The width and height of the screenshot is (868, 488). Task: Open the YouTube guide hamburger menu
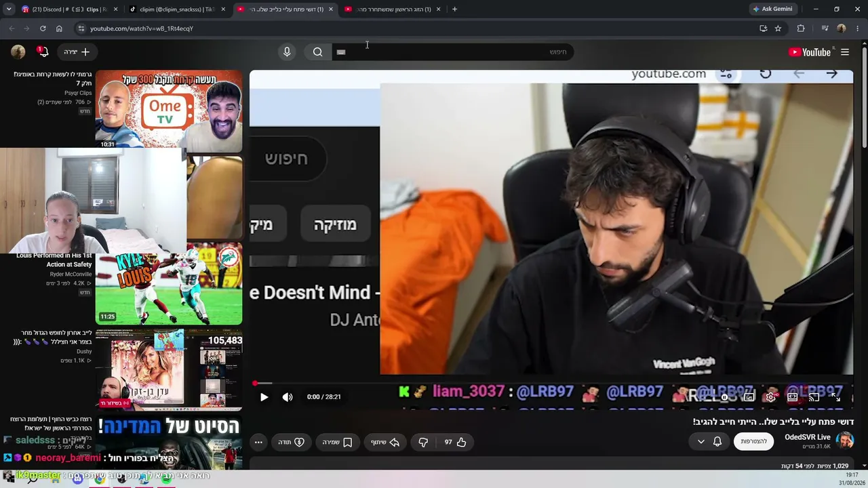tap(845, 52)
